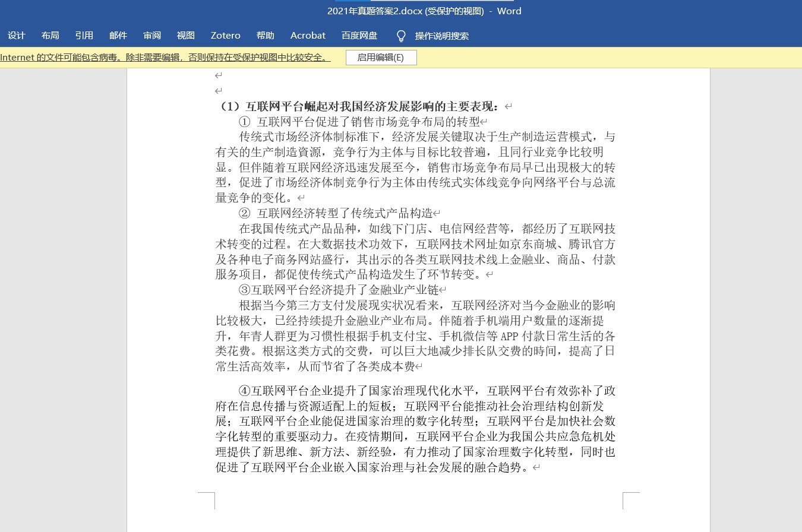
Task: Open the 引用 ribbon tab
Action: coord(84,36)
